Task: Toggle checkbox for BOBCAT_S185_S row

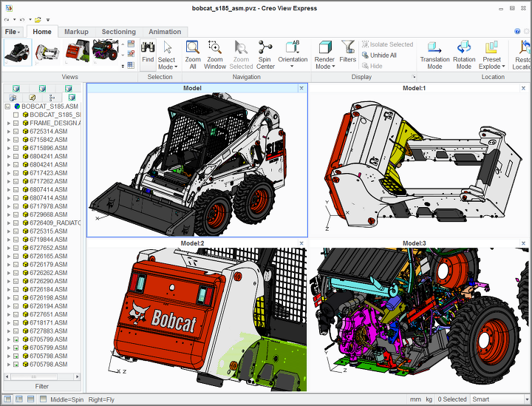Action: 16,115
